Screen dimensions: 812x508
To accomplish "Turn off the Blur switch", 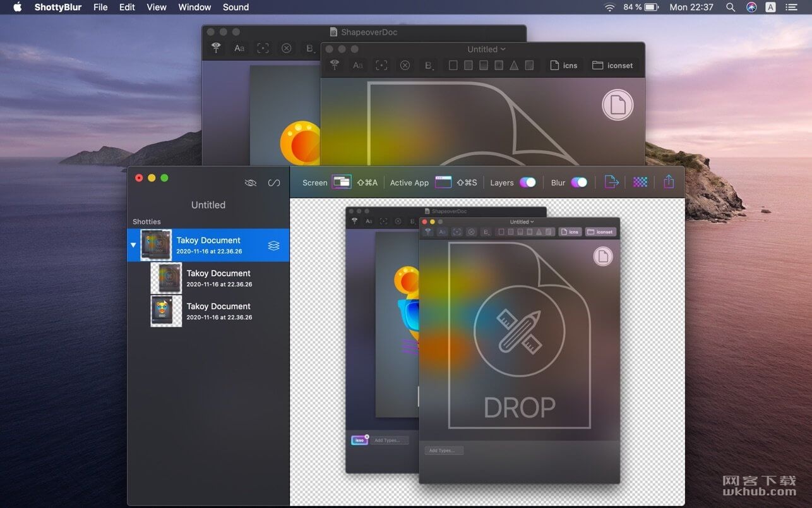I will 578,182.
